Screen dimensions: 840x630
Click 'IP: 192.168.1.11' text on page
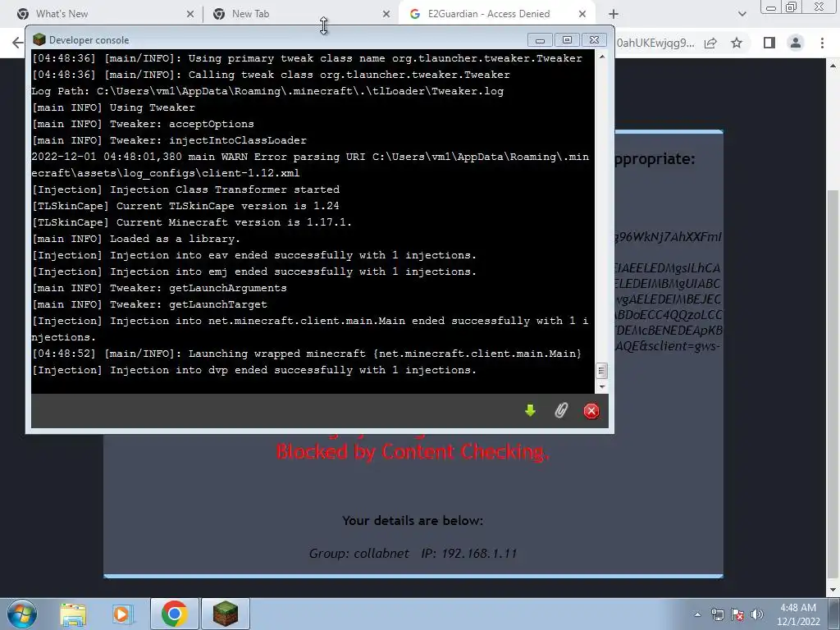pos(468,554)
